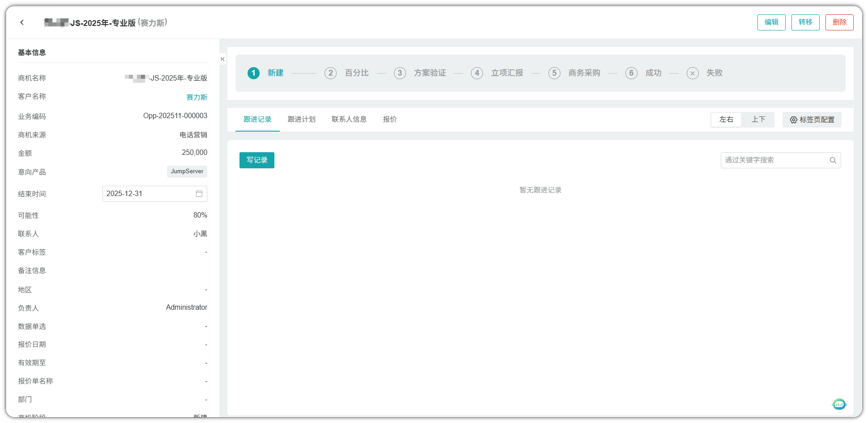
Task: Open the chat assistant robot icon
Action: [839, 404]
